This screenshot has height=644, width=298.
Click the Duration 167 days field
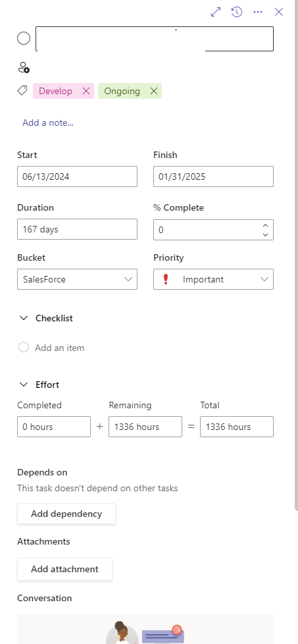pyautogui.click(x=77, y=229)
